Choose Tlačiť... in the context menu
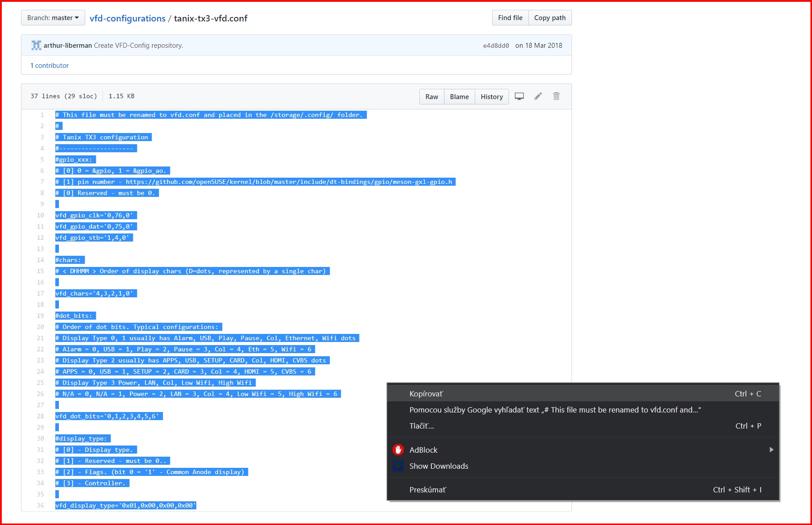The height and width of the screenshot is (525, 812). (x=422, y=426)
